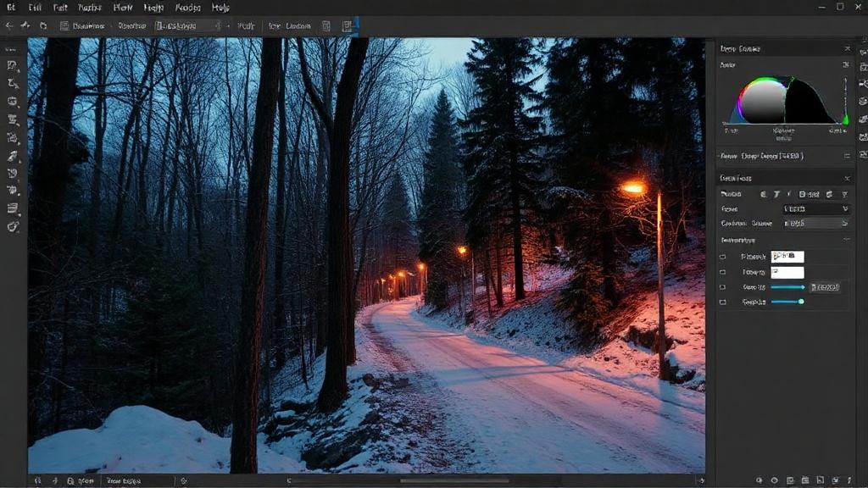
Task: Click the upper blue slider in the right panel
Action: [x=787, y=287]
